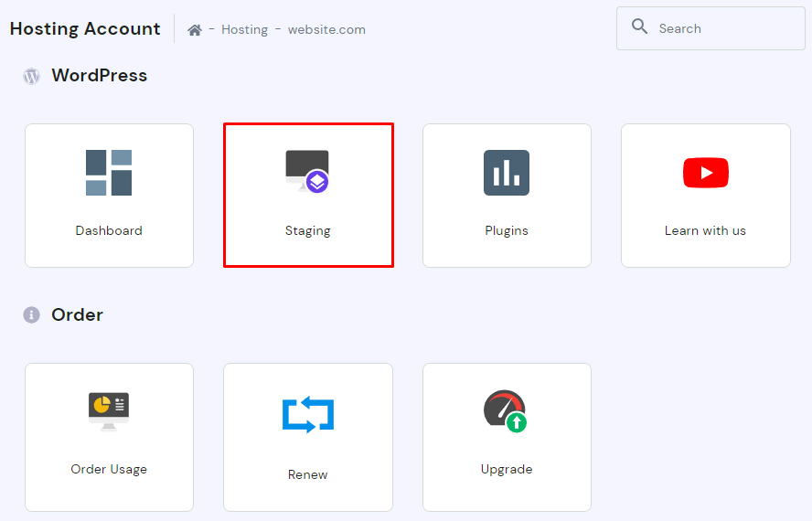Viewport: 812px width, 521px height.
Task: Click the home icon in breadcrumb
Action: pyautogui.click(x=195, y=29)
